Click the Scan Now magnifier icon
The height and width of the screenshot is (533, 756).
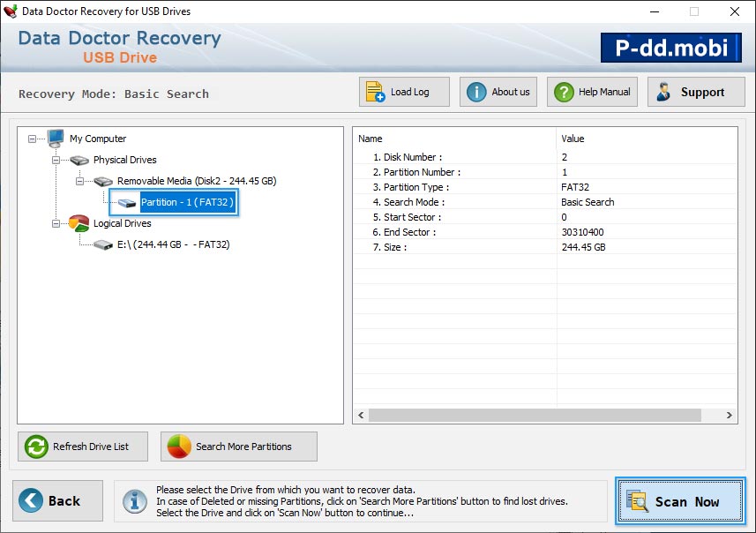(637, 500)
